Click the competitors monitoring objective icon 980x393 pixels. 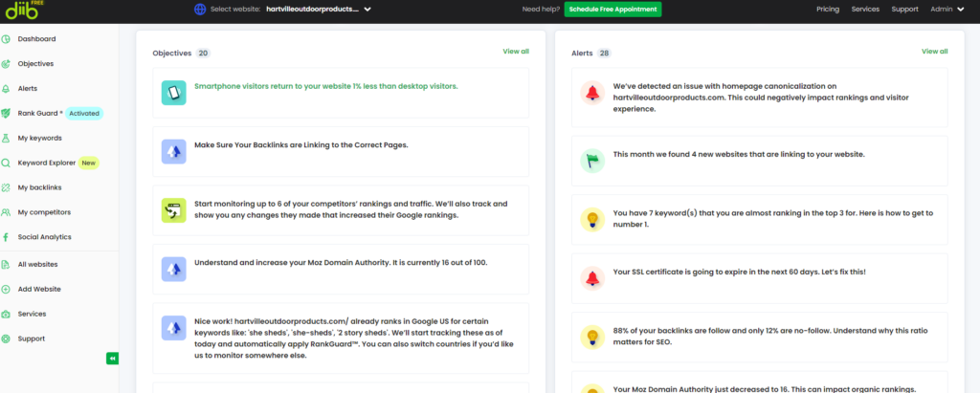(174, 210)
